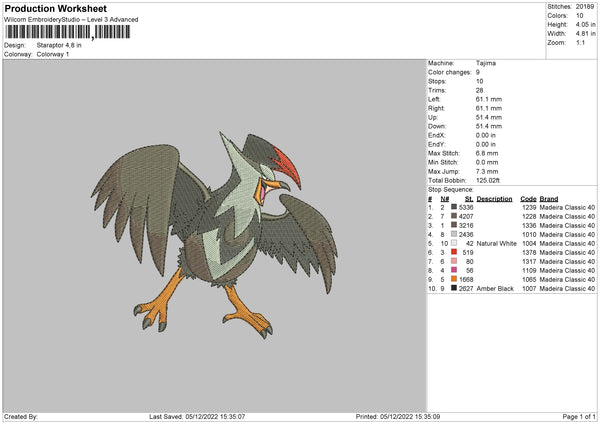600x424 pixels.
Task: Click the 'Up:' extent label
Action: 433,117
